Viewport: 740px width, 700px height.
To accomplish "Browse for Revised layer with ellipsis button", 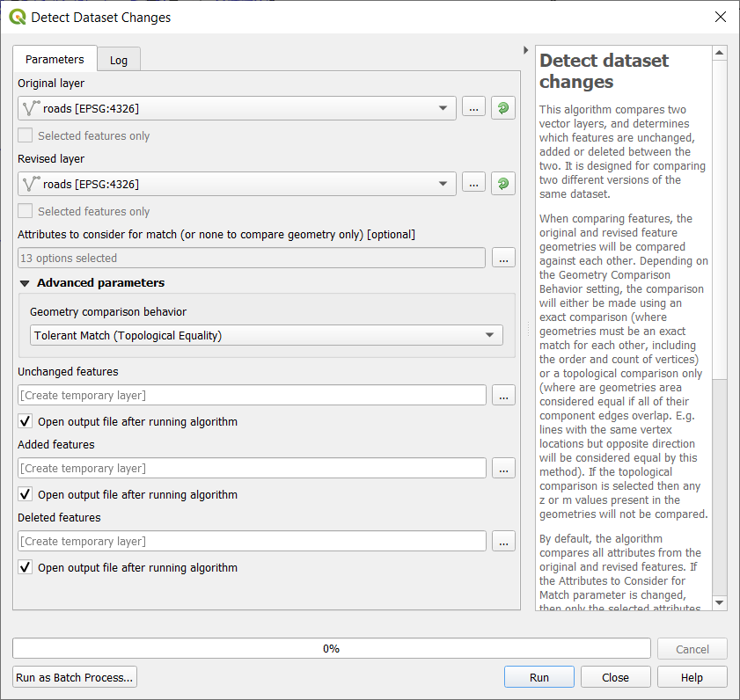I will [473, 184].
